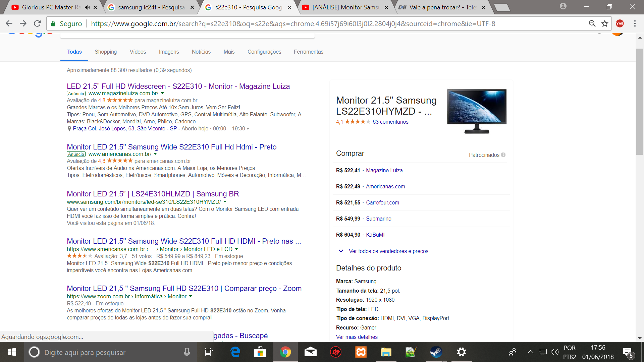Switch to [ANÁLISE] Monitor Samsung browser tab

coord(345,7)
